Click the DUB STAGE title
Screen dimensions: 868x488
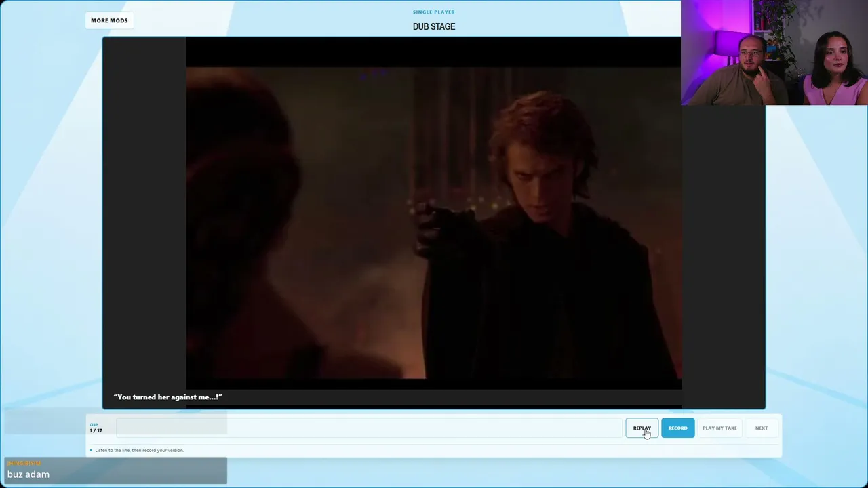434,26
